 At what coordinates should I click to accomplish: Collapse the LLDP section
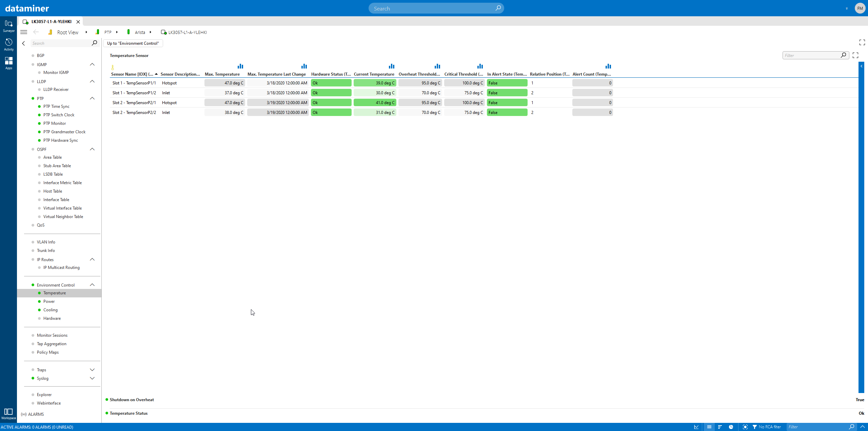coord(92,81)
